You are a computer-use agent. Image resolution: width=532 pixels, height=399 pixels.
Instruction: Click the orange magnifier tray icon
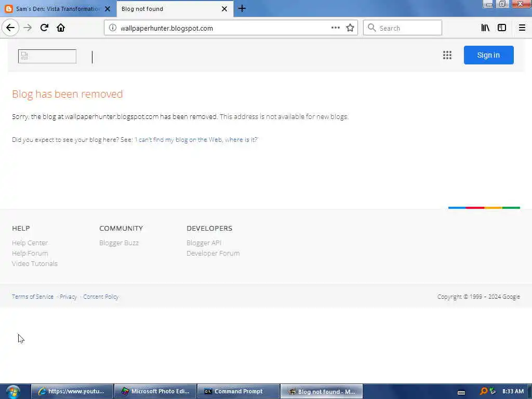click(484, 391)
